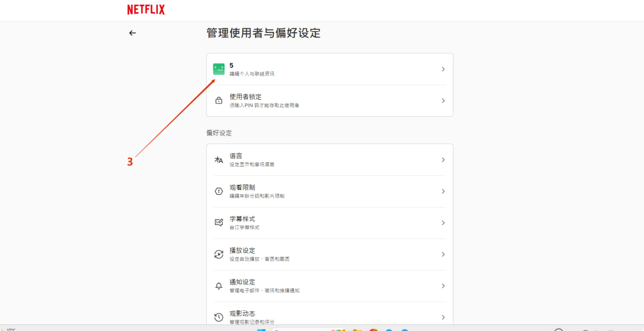Click the 通知设定 bell icon
This screenshot has width=644, height=331.
[x=219, y=286]
